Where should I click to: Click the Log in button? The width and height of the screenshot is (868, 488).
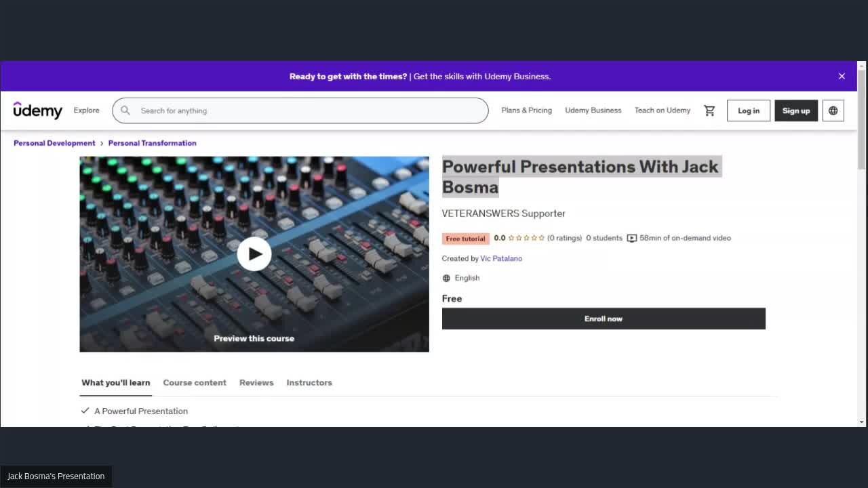(749, 110)
